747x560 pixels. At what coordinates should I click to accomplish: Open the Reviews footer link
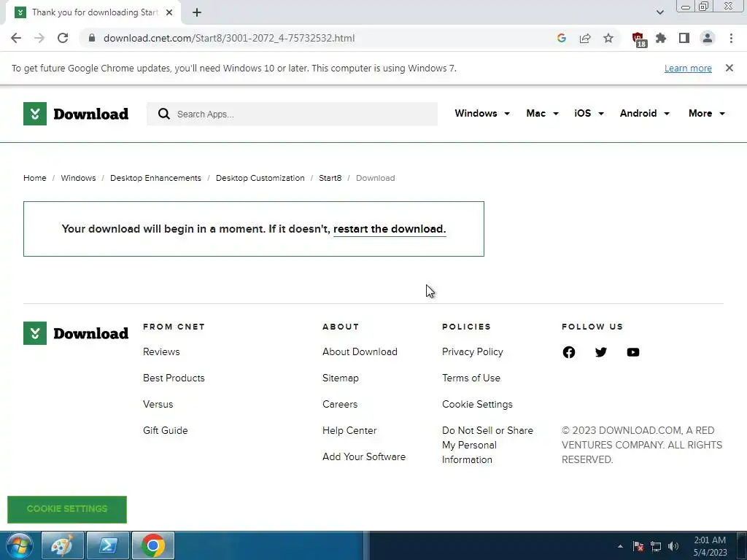coord(161,352)
